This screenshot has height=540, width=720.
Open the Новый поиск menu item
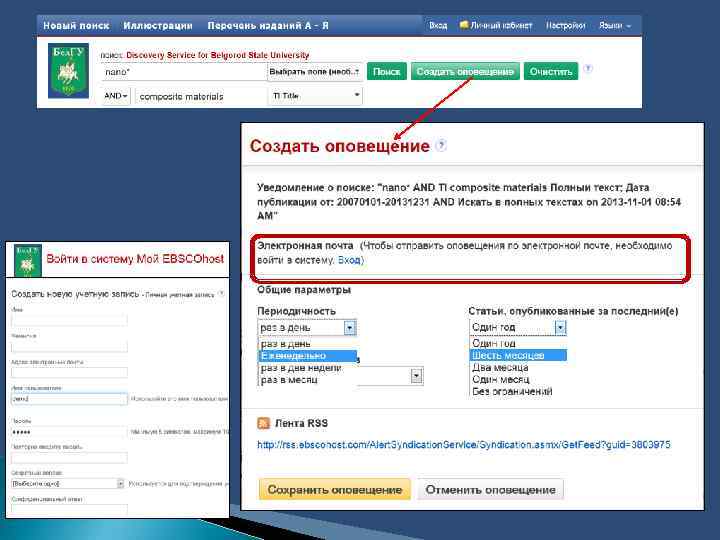[x=76, y=26]
